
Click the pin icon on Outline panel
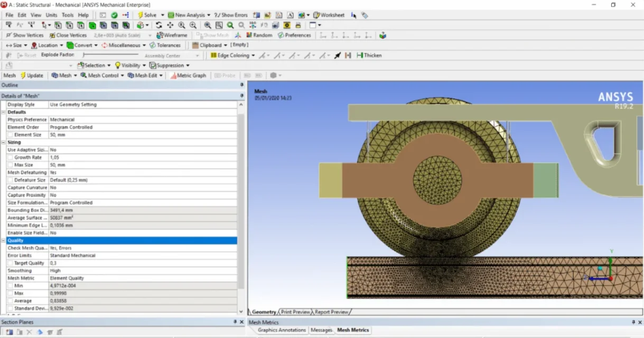pyautogui.click(x=242, y=85)
